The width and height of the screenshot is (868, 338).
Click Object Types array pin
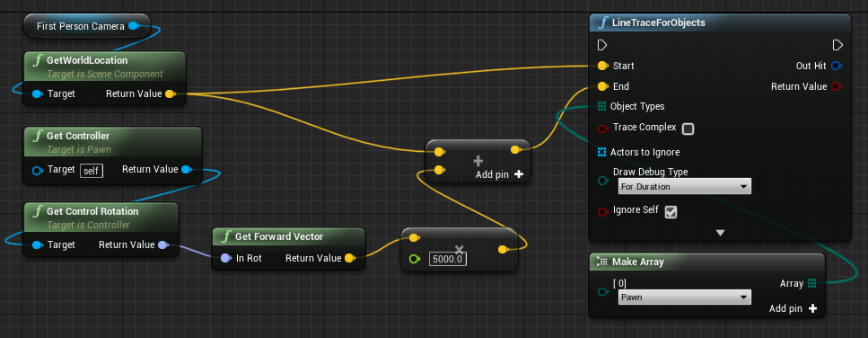click(602, 106)
